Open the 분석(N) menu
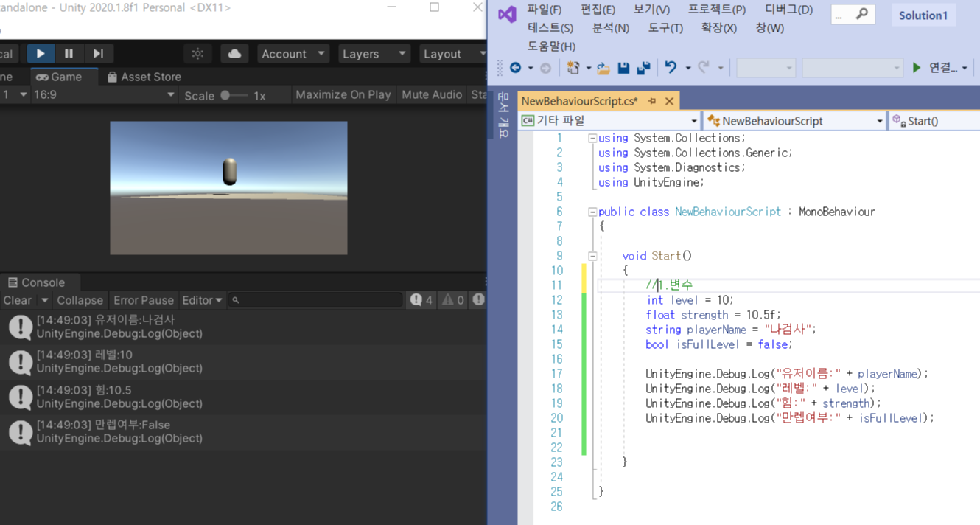This screenshot has height=525, width=980. click(611, 28)
